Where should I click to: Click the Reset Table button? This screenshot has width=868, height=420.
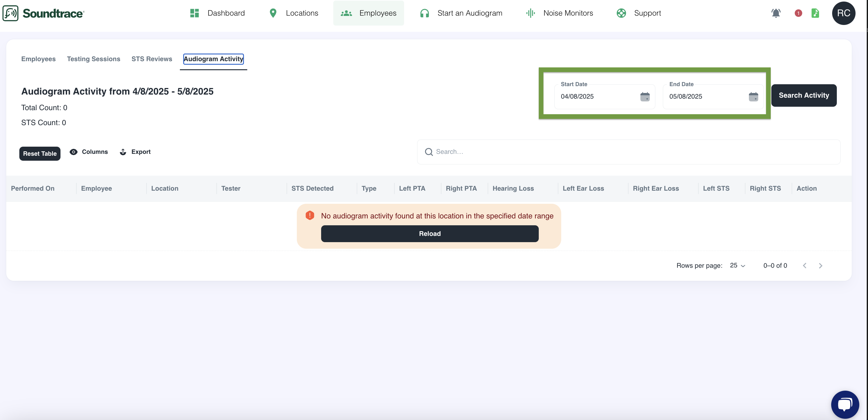click(40, 154)
